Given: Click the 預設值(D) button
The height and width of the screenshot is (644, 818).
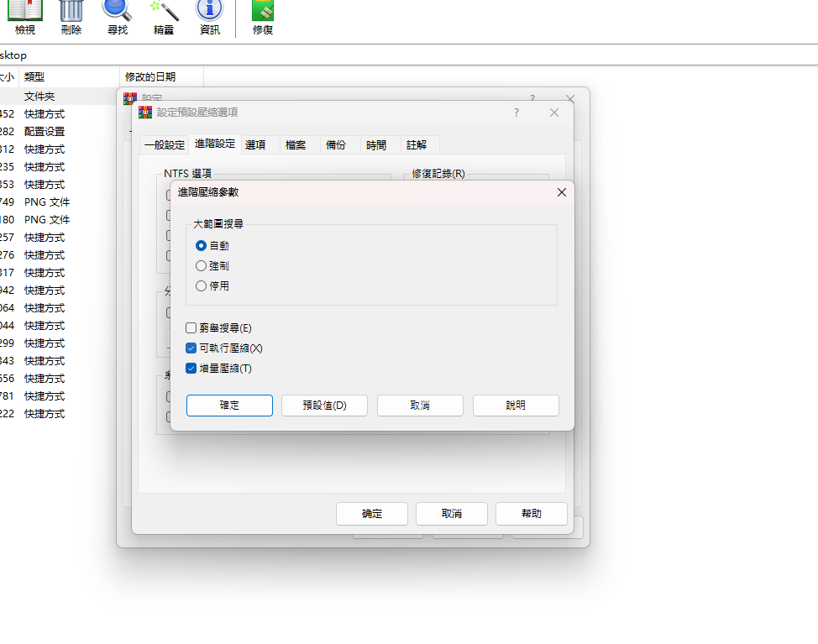Looking at the screenshot, I should click(324, 406).
